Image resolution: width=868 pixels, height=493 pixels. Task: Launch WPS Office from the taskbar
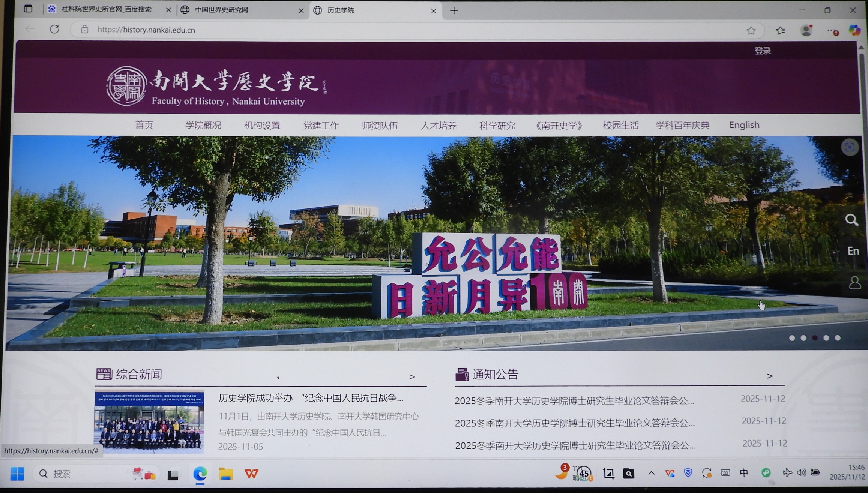[x=251, y=474]
